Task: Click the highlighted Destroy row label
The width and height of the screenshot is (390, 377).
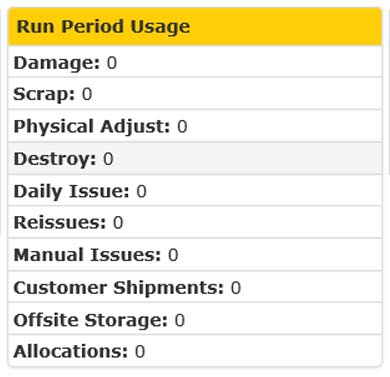Action: 55,159
